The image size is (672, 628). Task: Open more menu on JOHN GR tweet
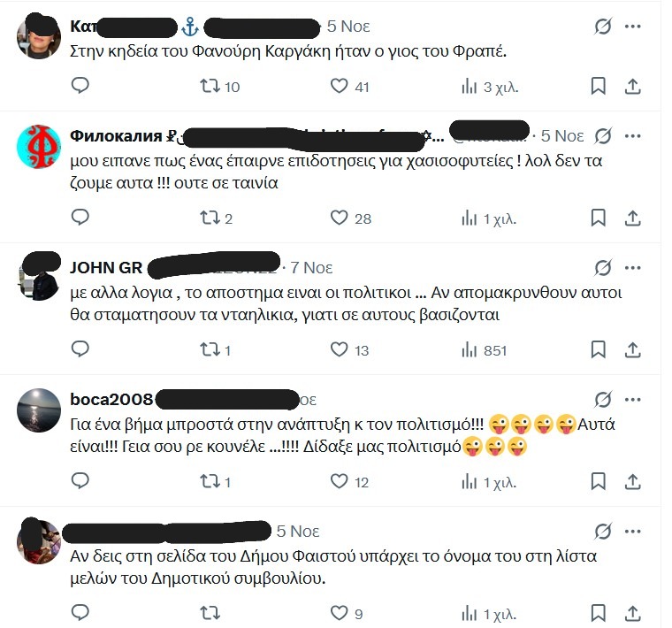pyautogui.click(x=632, y=268)
